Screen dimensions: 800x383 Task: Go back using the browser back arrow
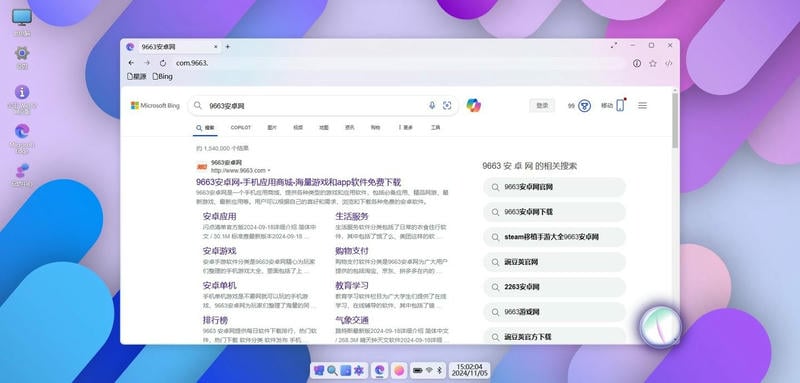[131, 63]
